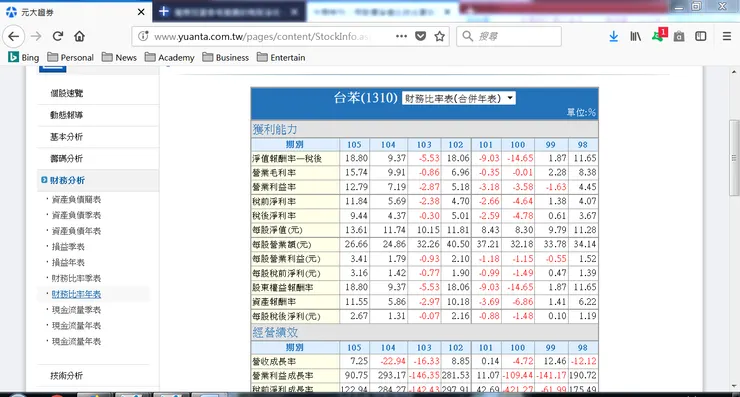Click the 105 column header in 獲利能力 table
The height and width of the screenshot is (397, 740).
click(354, 144)
